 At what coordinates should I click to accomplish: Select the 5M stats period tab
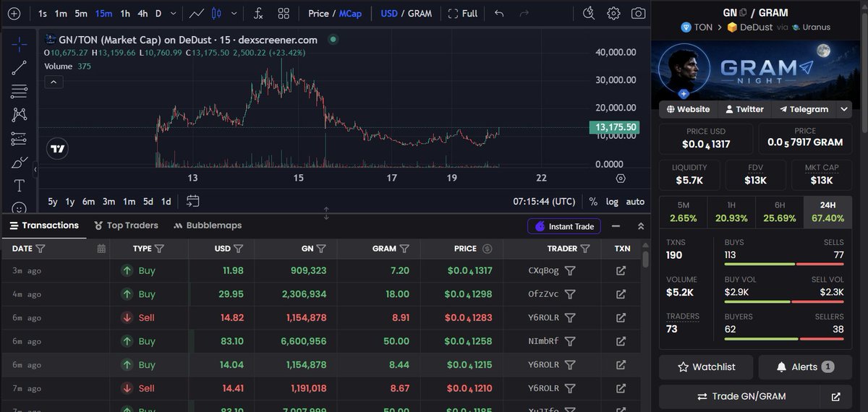pos(684,212)
